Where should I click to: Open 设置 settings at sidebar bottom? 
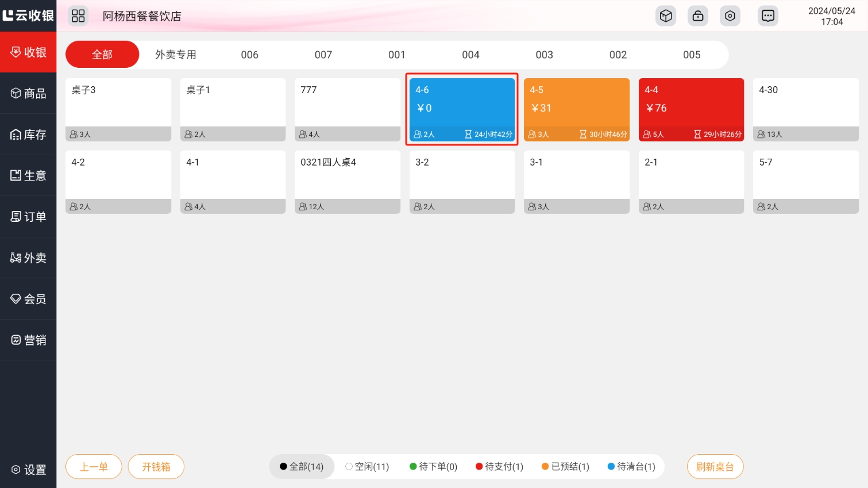[28, 470]
